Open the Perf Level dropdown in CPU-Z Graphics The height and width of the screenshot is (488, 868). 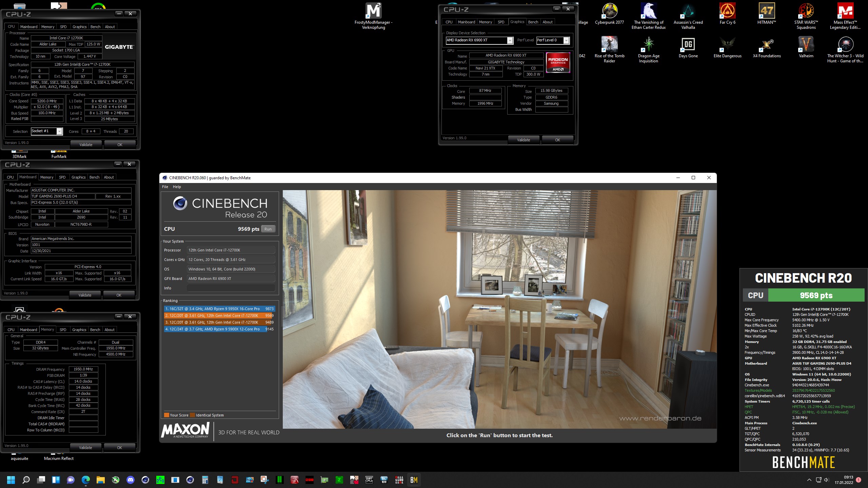pyautogui.click(x=553, y=40)
